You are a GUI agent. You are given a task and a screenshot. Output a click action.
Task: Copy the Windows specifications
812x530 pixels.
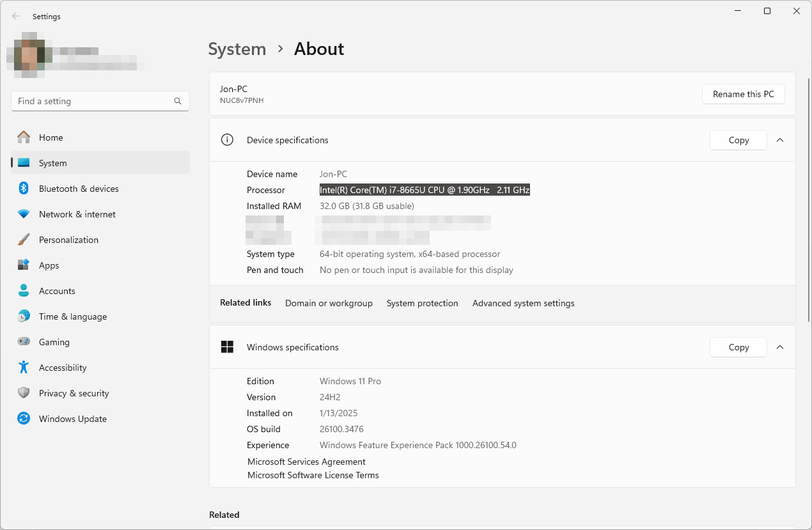tap(738, 347)
